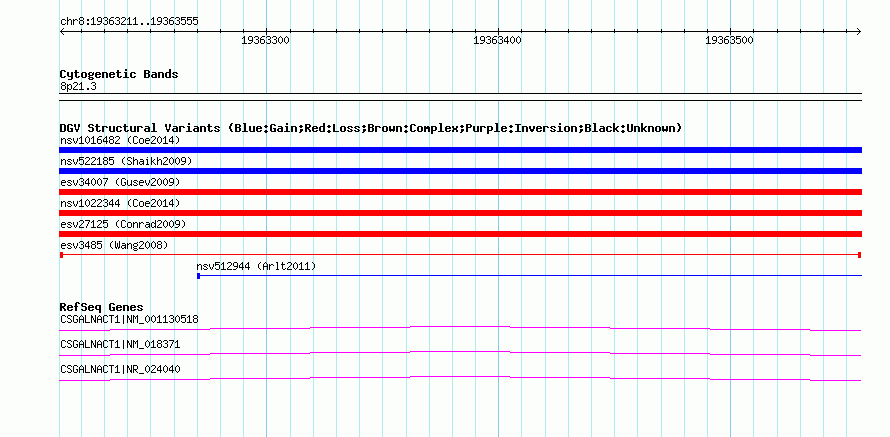Select the red loss bar below nsv1022344
The width and height of the screenshot is (890, 437).
click(460, 213)
